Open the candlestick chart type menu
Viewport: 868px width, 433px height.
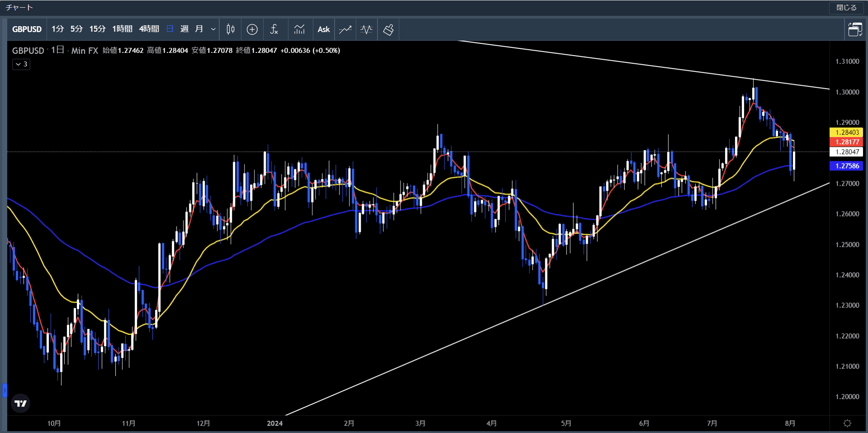[231, 29]
